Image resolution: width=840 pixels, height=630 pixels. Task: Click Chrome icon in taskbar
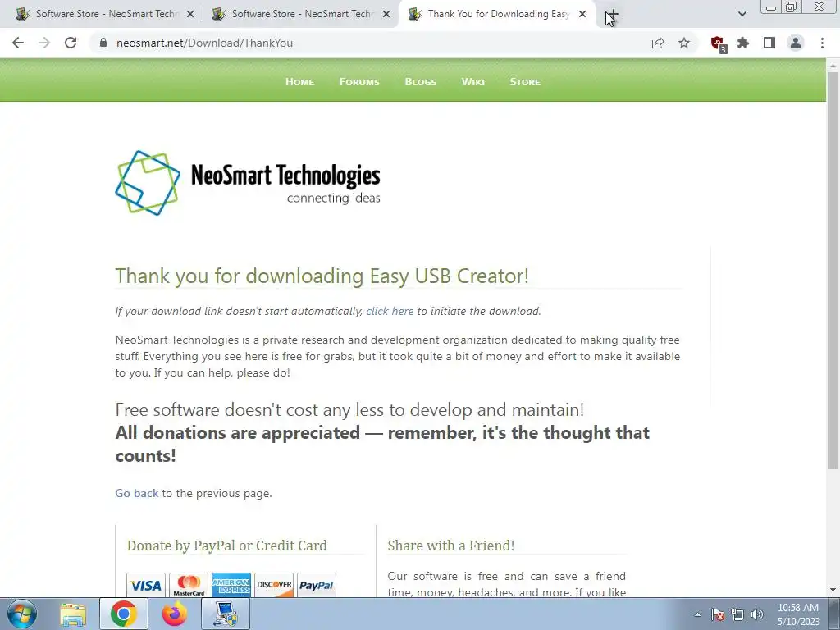(x=124, y=614)
